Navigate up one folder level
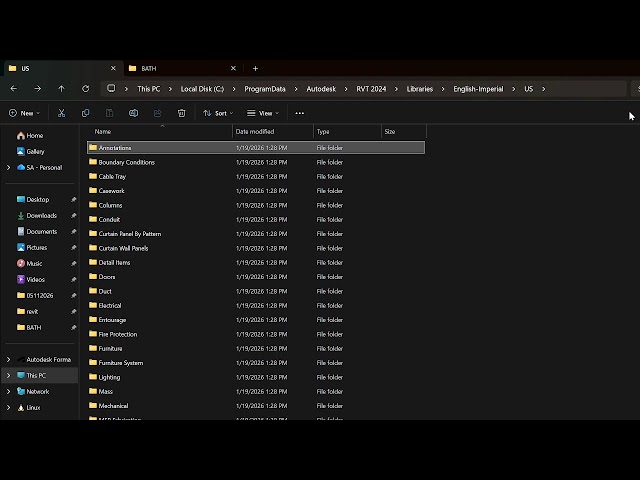Viewport: 640px width, 480px height. (x=61, y=89)
